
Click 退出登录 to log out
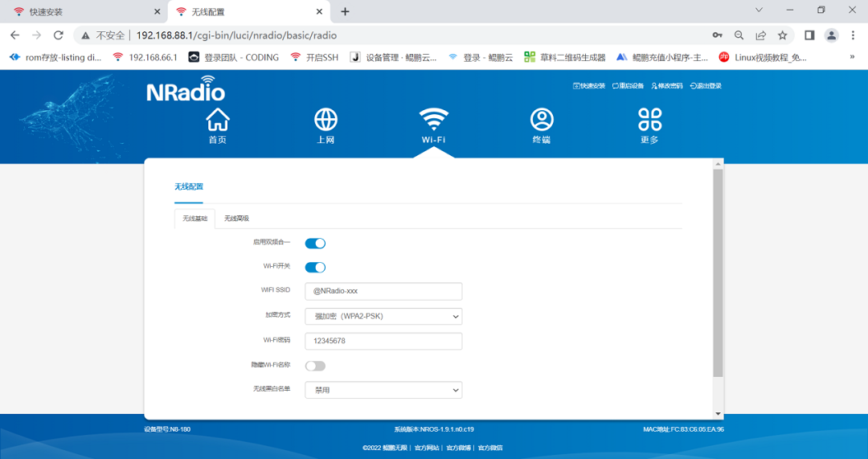tap(706, 86)
